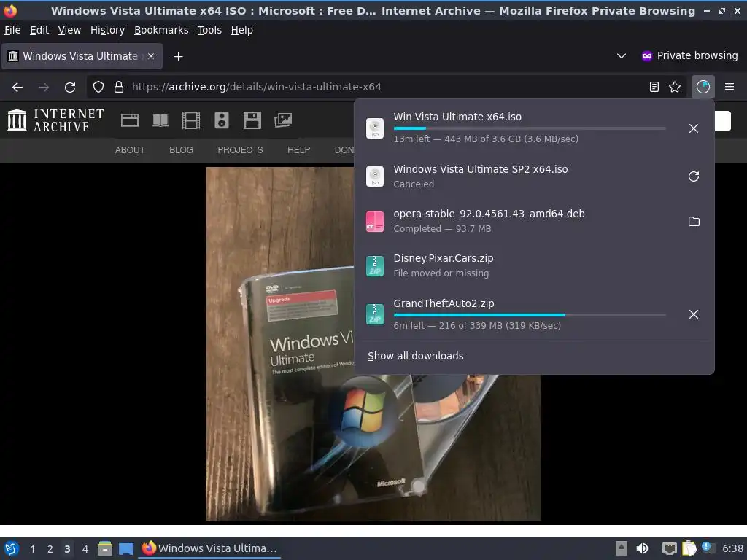The height and width of the screenshot is (560, 747).
Task: Click the Firefox taskbar window button
Action: coord(209,548)
